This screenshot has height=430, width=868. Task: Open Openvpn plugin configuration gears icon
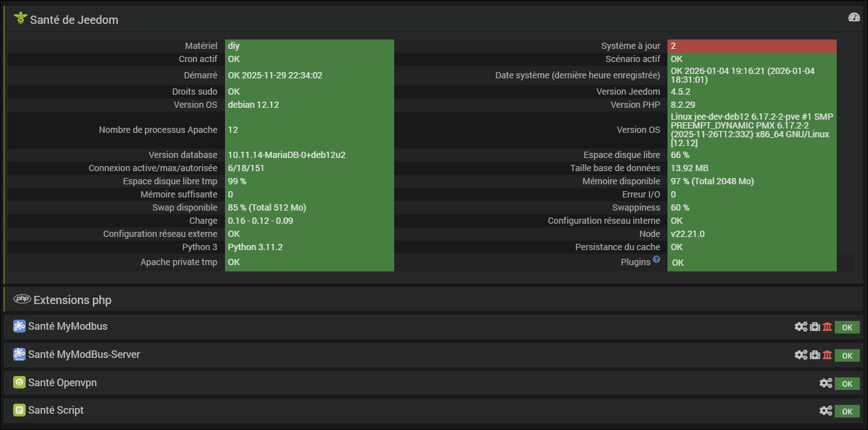click(x=826, y=383)
